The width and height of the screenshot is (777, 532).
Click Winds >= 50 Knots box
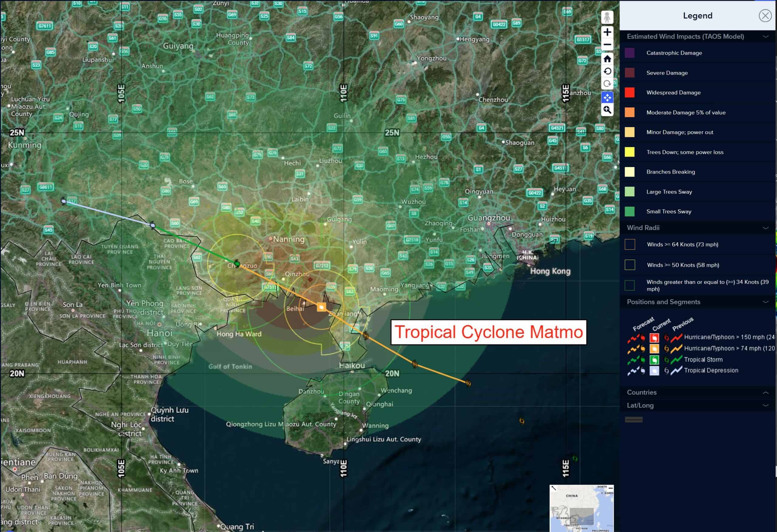coord(629,265)
